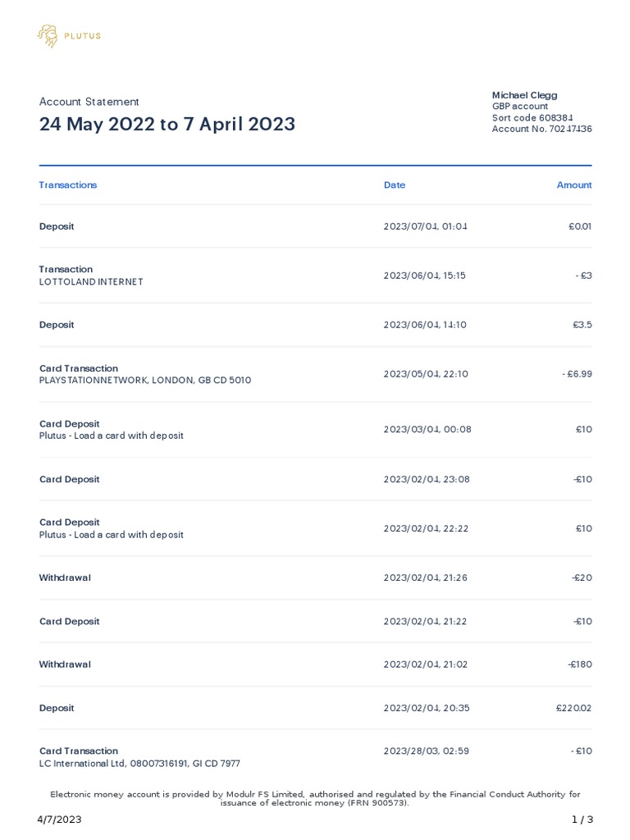Click the Amount column header
This screenshot has height=840, width=630.
[x=574, y=185]
